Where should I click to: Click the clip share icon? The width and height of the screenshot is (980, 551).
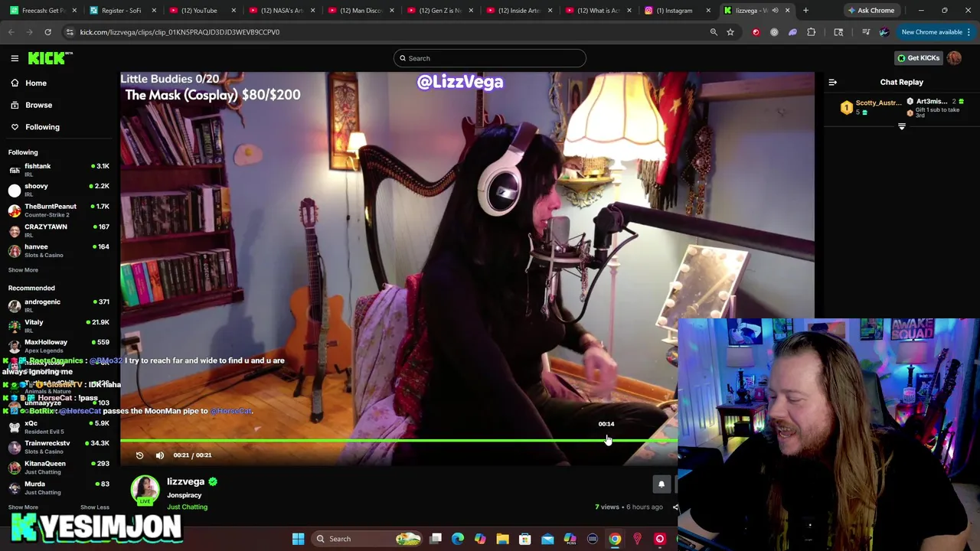(x=675, y=507)
